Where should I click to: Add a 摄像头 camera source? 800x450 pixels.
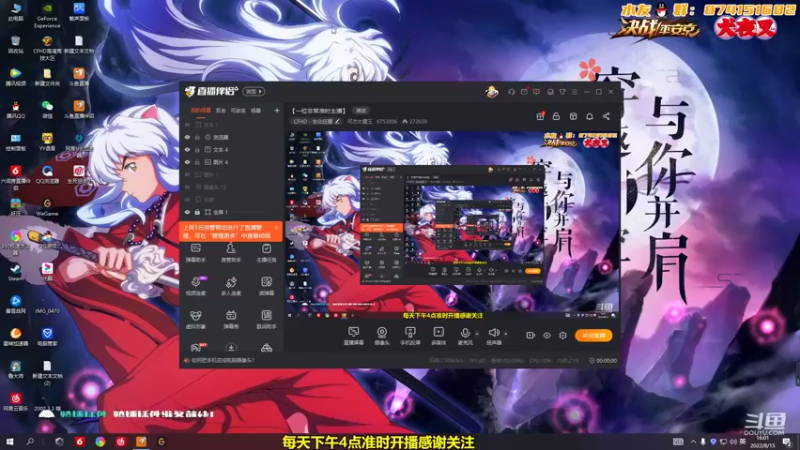click(x=382, y=336)
